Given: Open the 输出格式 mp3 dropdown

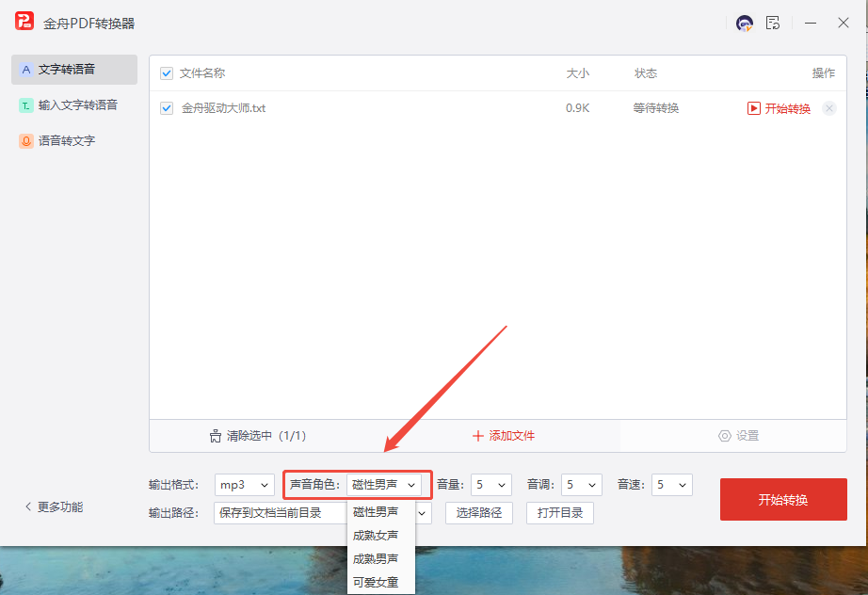Looking at the screenshot, I should click(244, 485).
